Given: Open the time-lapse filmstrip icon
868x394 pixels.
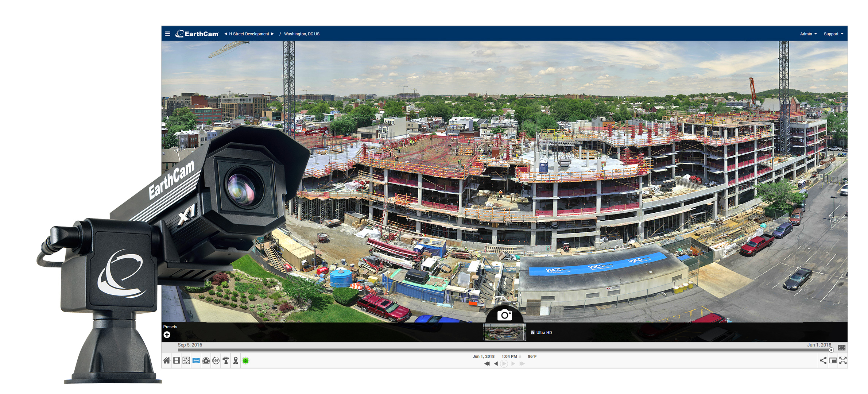Looking at the screenshot, I should click(x=177, y=360).
